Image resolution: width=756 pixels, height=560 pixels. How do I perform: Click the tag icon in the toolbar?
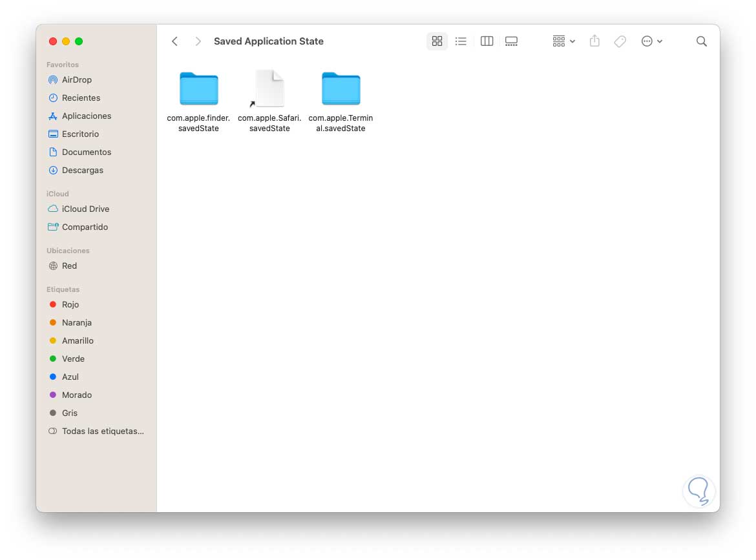(x=620, y=41)
